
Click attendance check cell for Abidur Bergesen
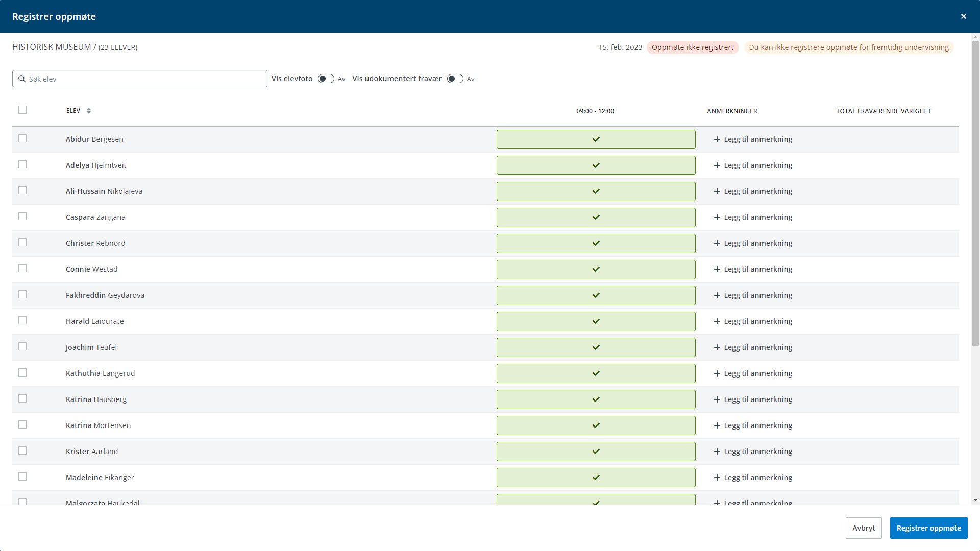point(596,139)
